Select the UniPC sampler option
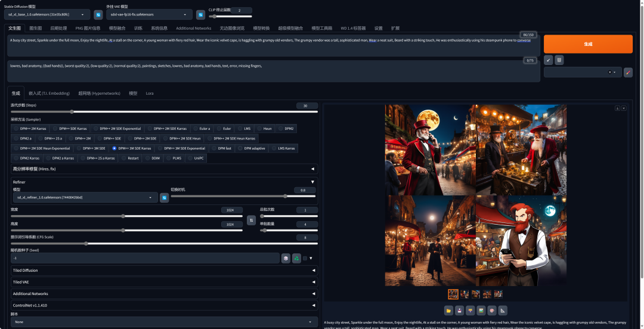Screen dimensions: 644x329 195,158
